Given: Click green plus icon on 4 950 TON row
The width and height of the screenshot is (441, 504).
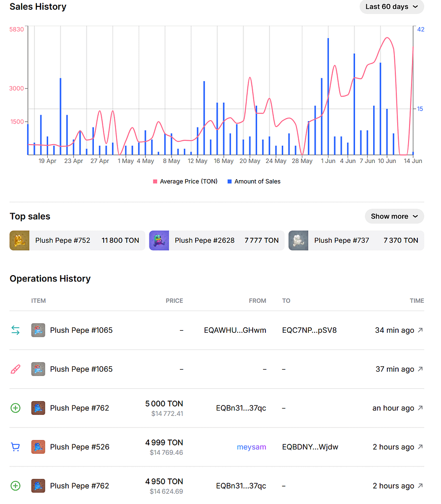Looking at the screenshot, I should tap(15, 486).
